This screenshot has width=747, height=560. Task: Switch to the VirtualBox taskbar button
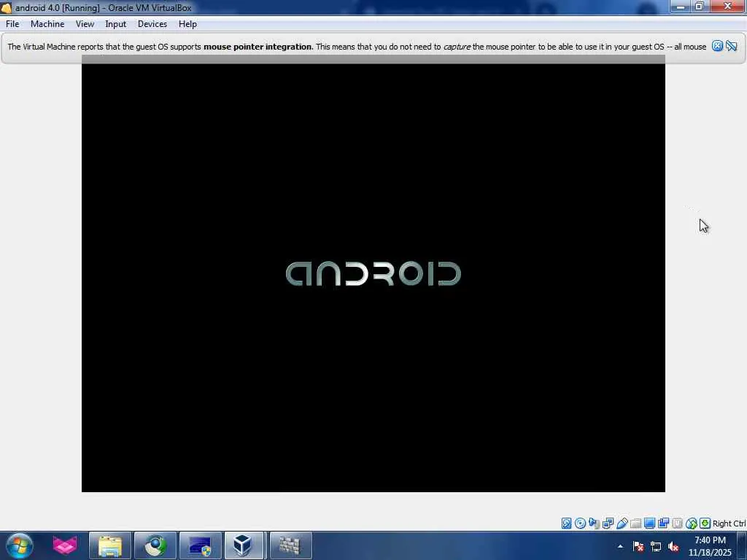(244, 545)
